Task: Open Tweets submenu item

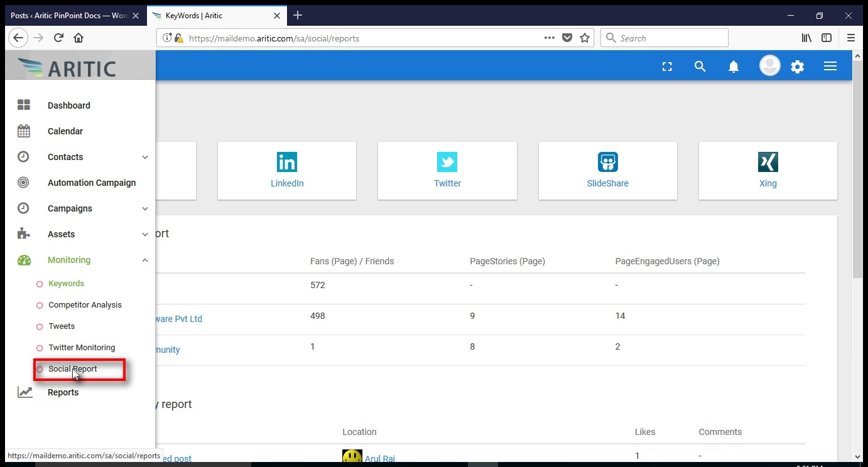Action: 62,326
